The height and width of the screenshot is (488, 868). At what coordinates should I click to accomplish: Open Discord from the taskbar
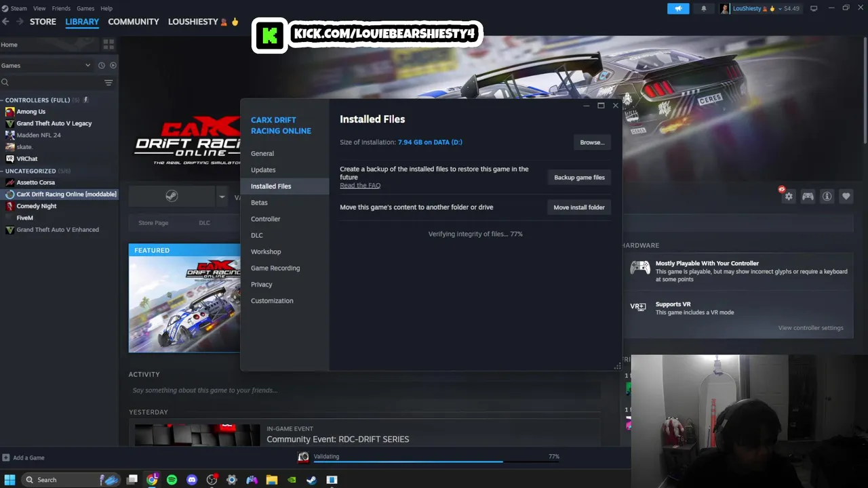point(192,480)
